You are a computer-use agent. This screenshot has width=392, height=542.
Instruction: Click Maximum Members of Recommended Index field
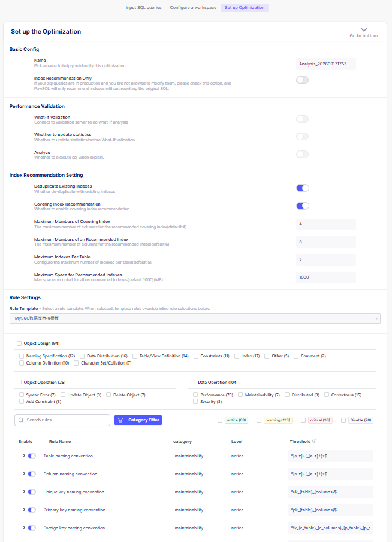pyautogui.click(x=326, y=242)
